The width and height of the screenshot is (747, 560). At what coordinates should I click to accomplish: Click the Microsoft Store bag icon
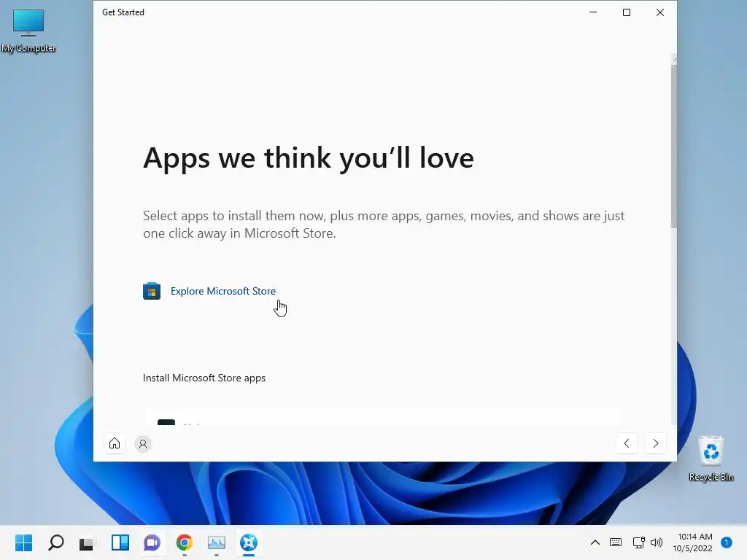(x=152, y=291)
